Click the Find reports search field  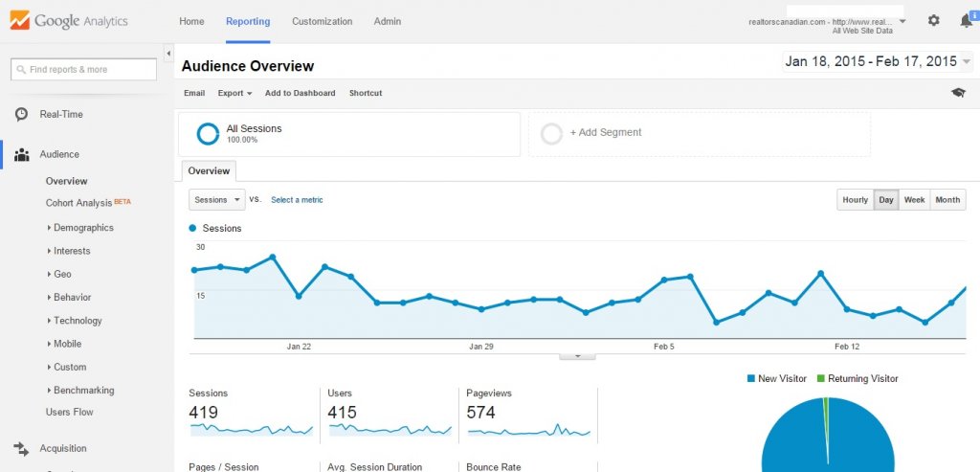click(x=84, y=69)
